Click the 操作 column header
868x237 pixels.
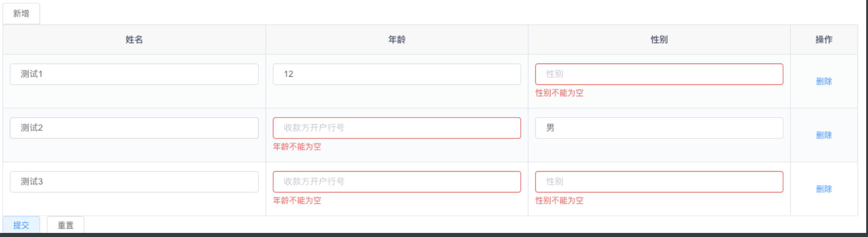click(824, 39)
